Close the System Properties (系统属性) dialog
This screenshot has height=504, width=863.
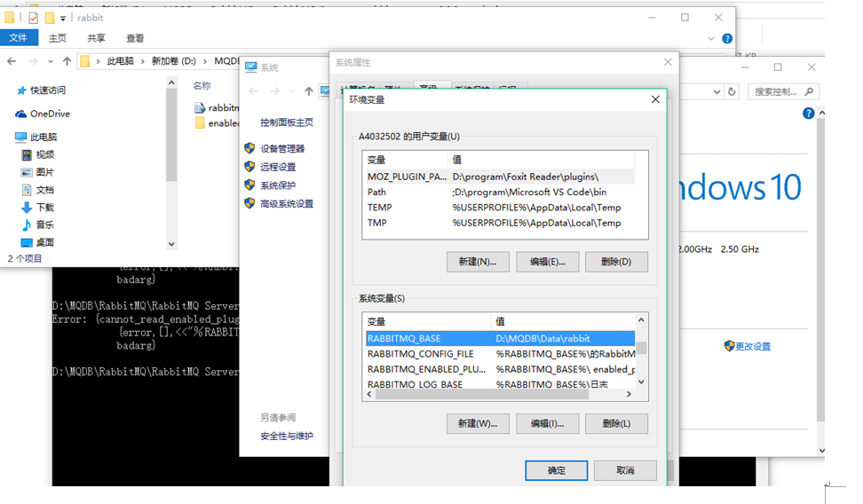[x=668, y=62]
